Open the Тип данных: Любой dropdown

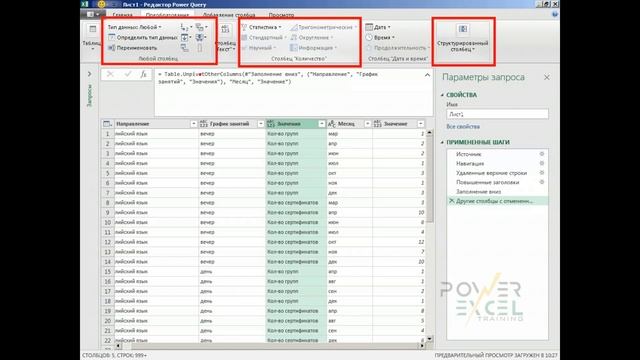pos(135,27)
